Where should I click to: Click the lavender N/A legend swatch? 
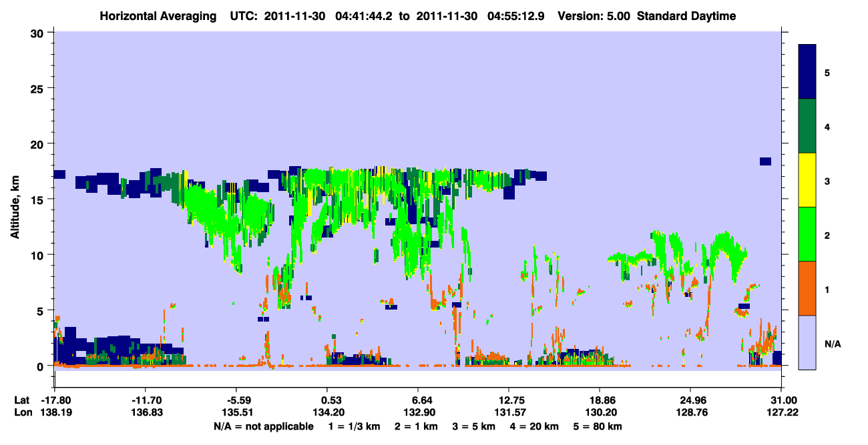pyautogui.click(x=807, y=342)
